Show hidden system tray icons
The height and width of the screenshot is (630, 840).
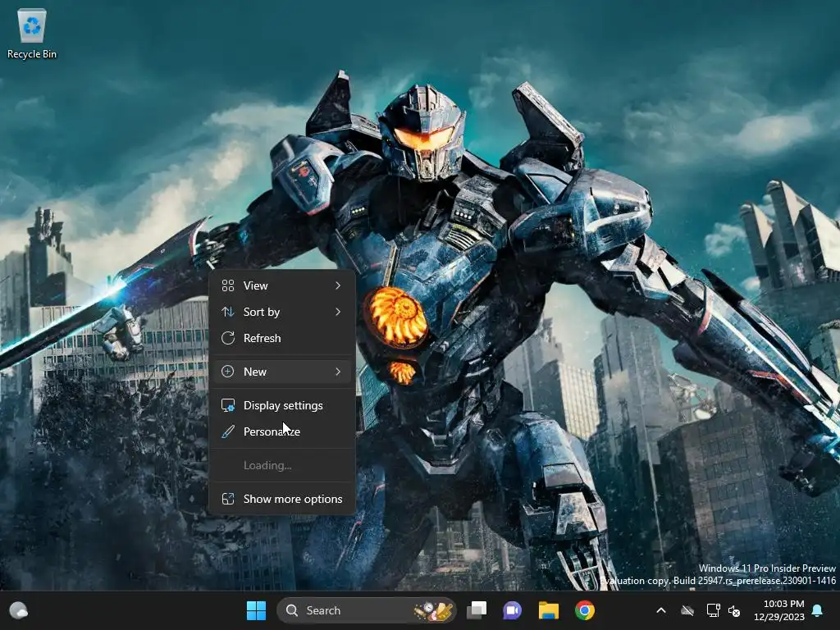661,610
